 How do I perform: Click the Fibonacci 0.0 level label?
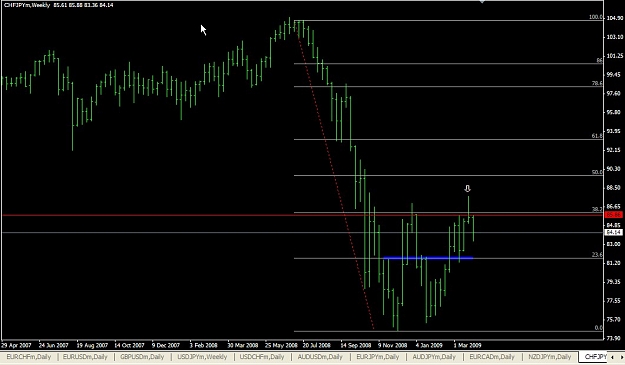coord(598,328)
